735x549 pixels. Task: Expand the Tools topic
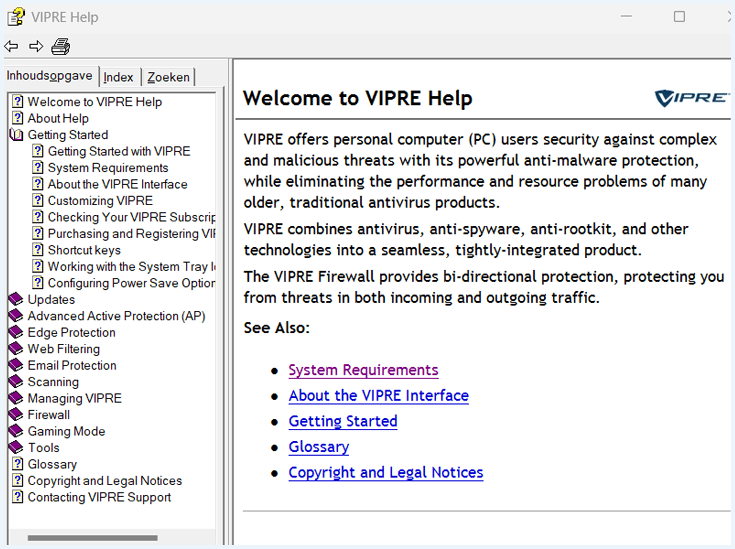(44, 448)
